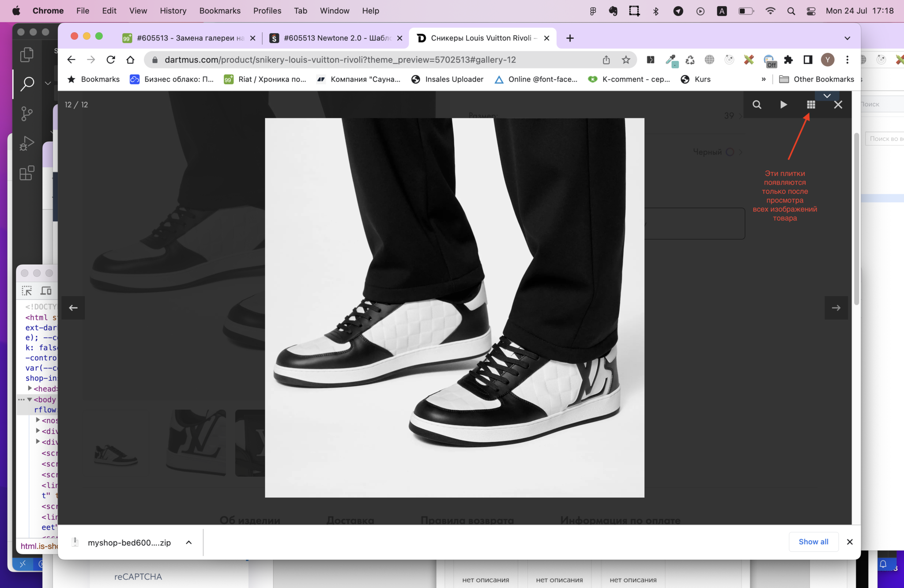904x588 pixels.
Task: Open a new Chrome tab
Action: click(x=570, y=38)
